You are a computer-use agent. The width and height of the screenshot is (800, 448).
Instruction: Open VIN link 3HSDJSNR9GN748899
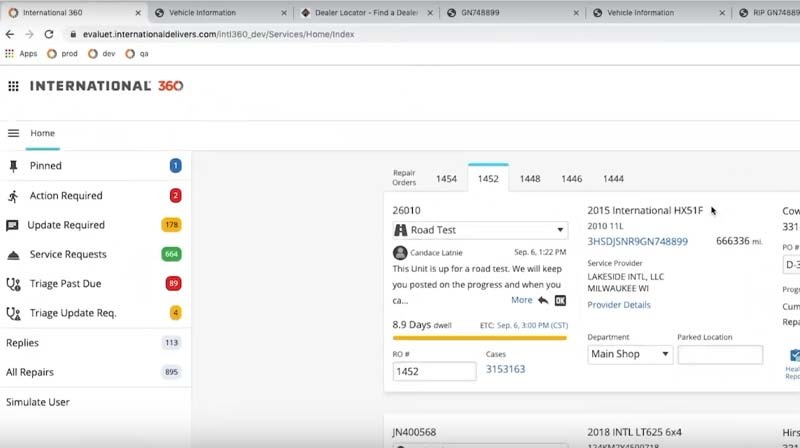637,241
